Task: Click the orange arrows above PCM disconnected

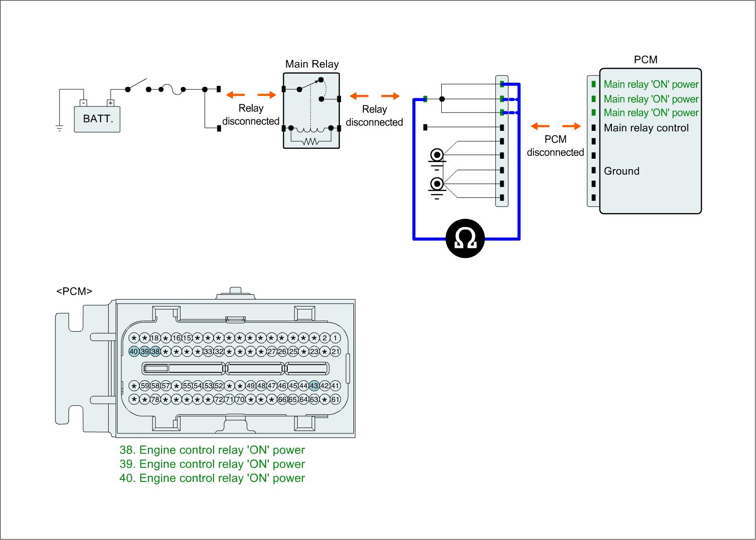Action: 556,126
